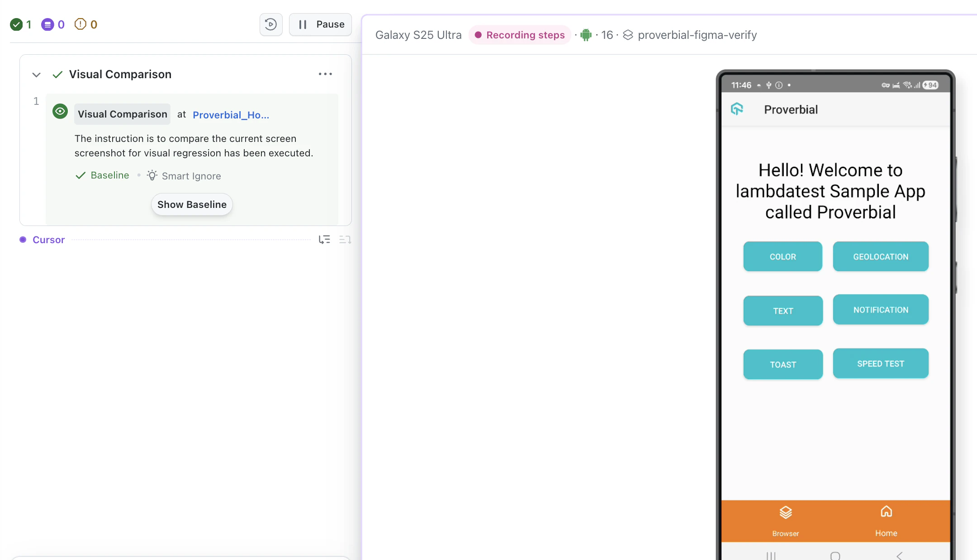Click the Proverbial title in app bar
This screenshot has height=560, width=977.
(791, 109)
